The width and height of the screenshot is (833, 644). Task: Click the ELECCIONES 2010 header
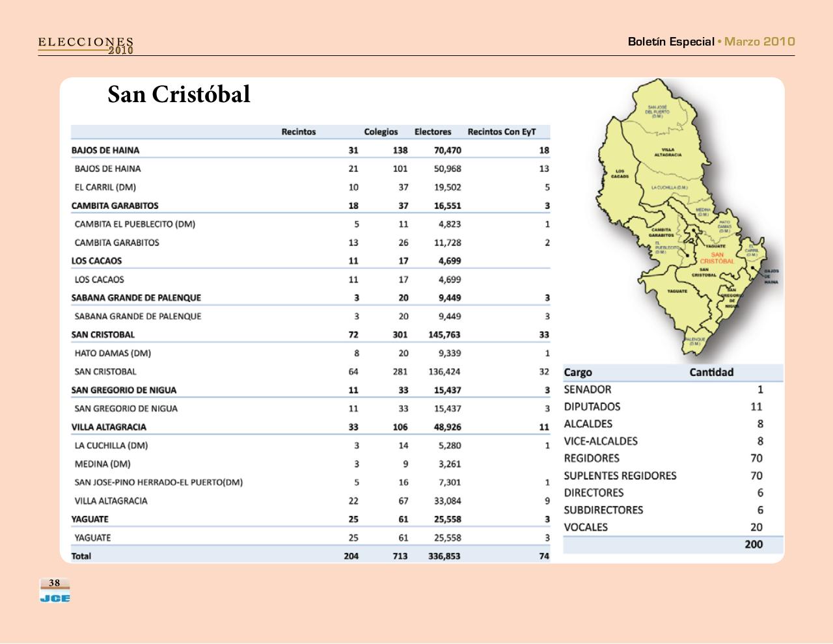point(85,46)
